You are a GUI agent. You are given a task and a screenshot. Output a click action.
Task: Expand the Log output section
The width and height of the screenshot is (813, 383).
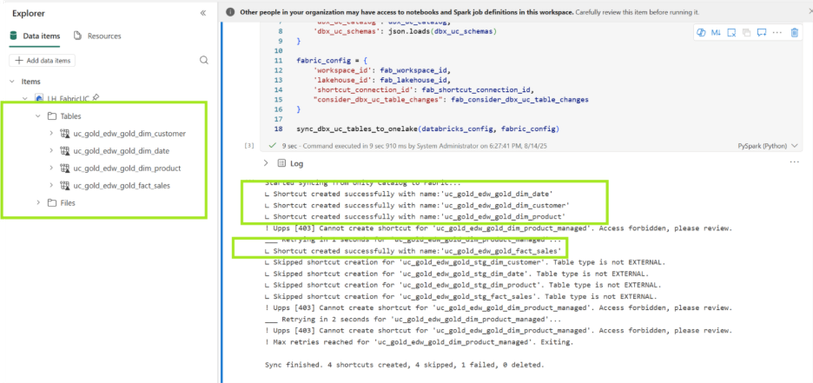pos(266,163)
